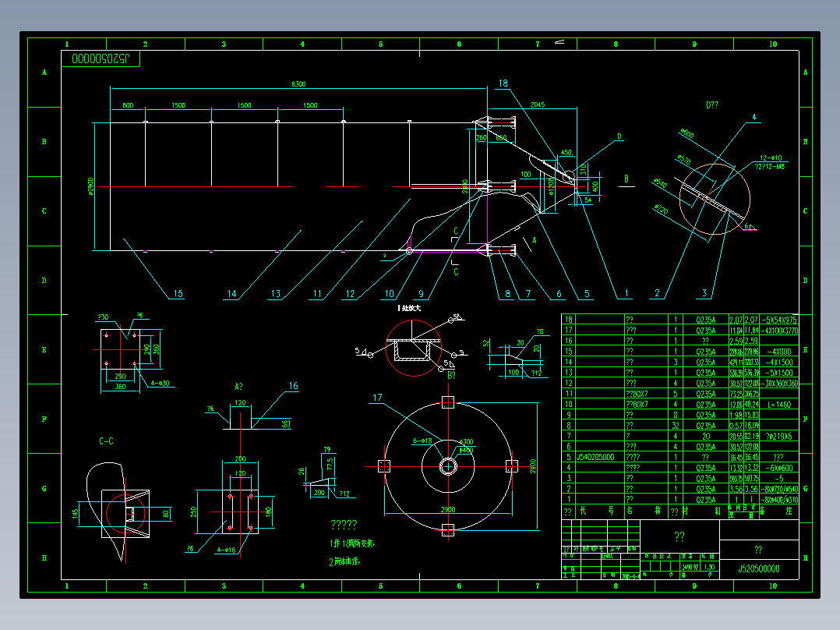Select the A? view label
840x630 pixels.
click(x=238, y=387)
